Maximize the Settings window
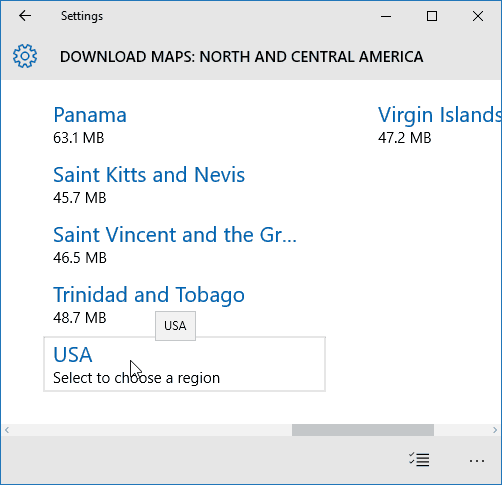 point(432,16)
